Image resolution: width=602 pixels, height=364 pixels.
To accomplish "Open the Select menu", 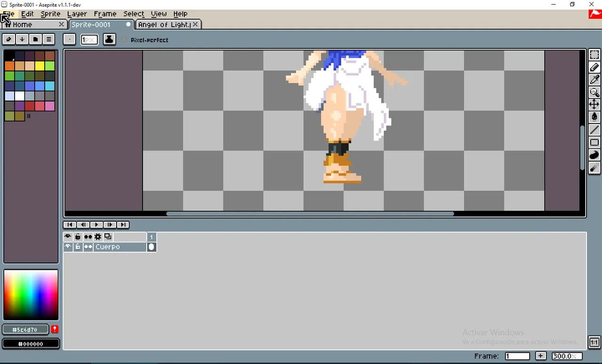I will click(x=134, y=14).
